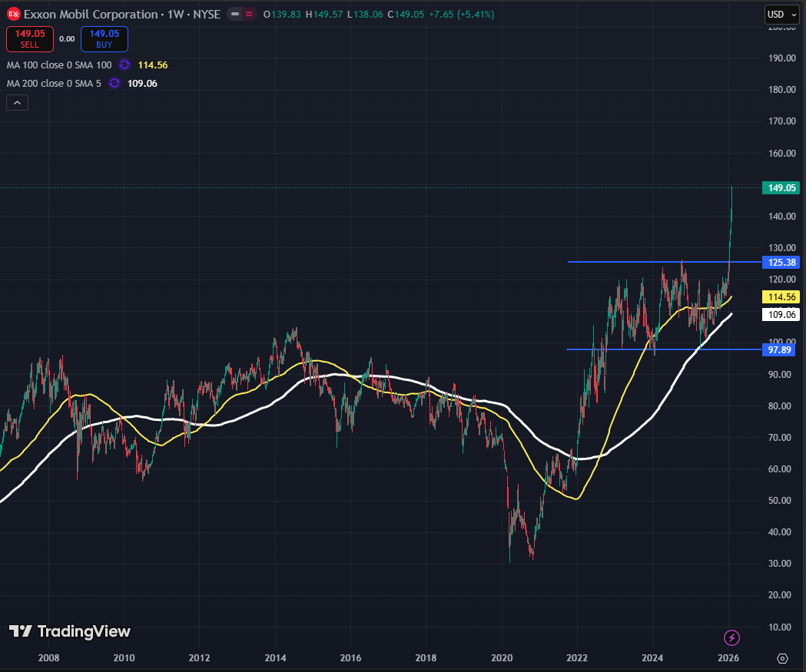The height and width of the screenshot is (672, 806).
Task: Click the 149.05 SELL button
Action: [x=30, y=39]
